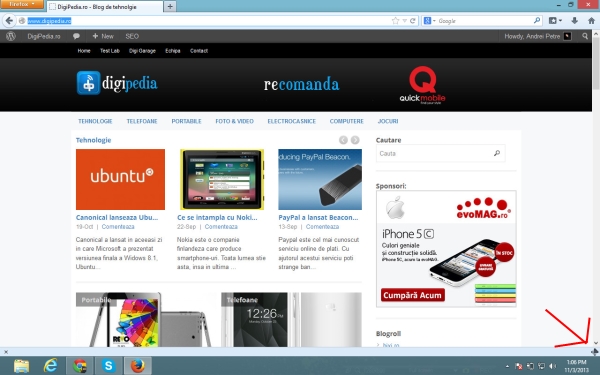Open the bookmarks menu dropdown arrow
Screen dimensions: 600x375
(x=561, y=21)
